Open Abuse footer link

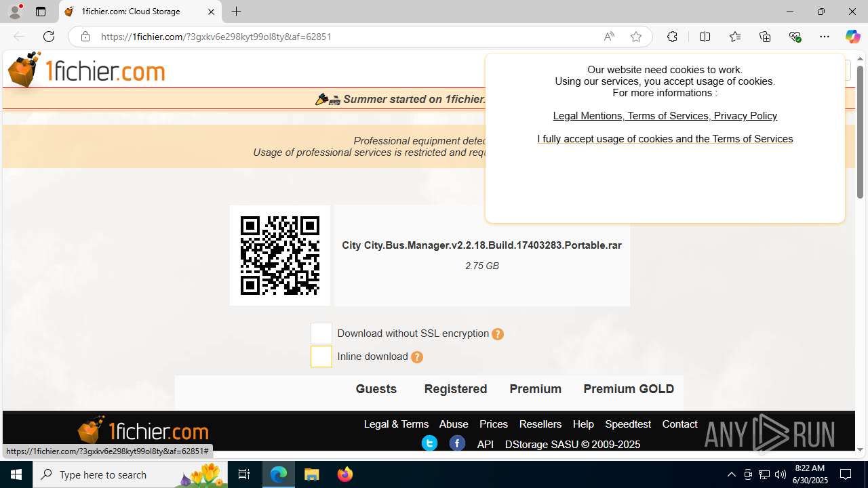[454, 424]
